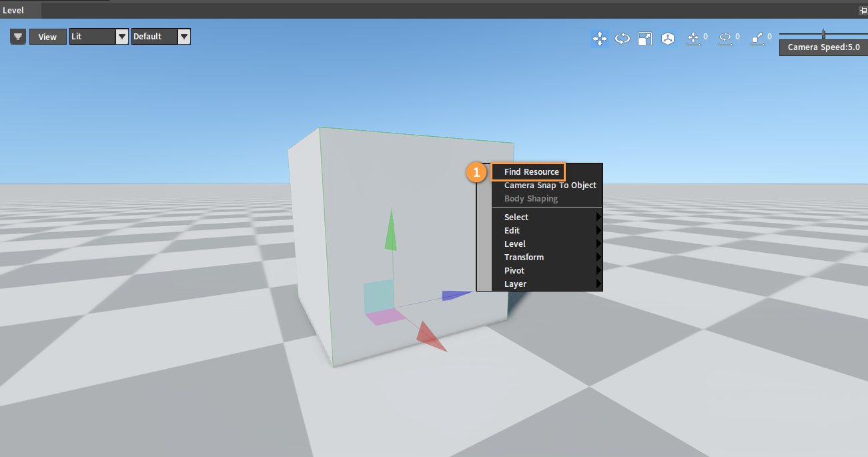Toggle the rotation snap icon
Screen dimensions: 868x457
(x=725, y=39)
